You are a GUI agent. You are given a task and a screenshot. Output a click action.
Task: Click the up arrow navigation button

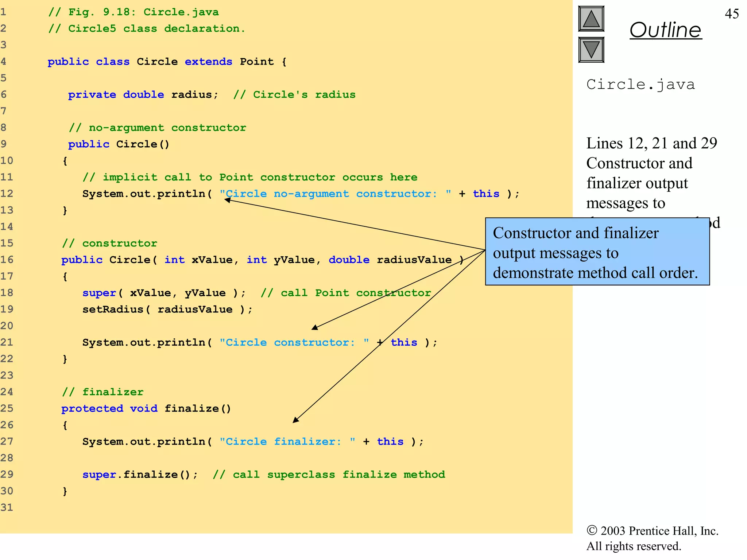591,19
